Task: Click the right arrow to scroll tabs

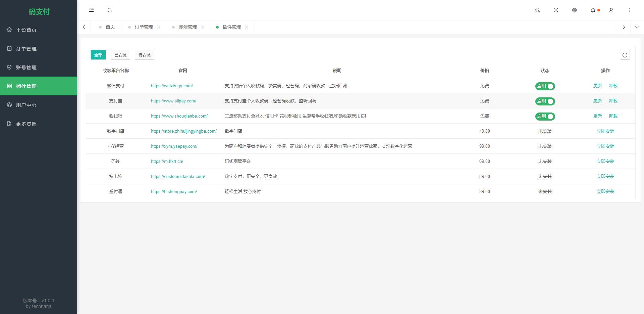Action: [624, 27]
